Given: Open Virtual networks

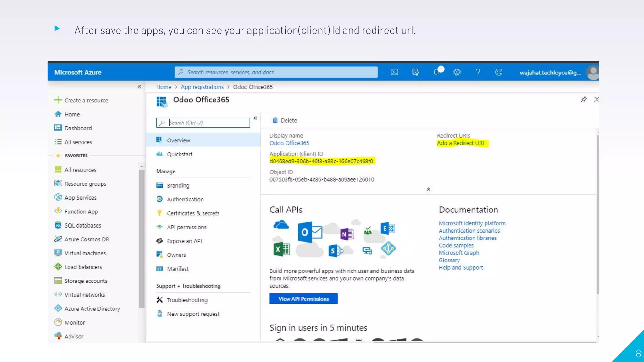Looking at the screenshot, I should pyautogui.click(x=80, y=294).
